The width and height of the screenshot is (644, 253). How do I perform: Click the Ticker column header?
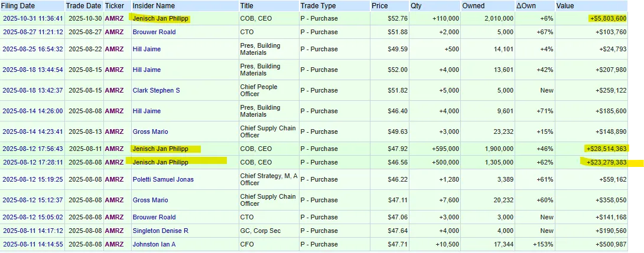click(x=114, y=6)
